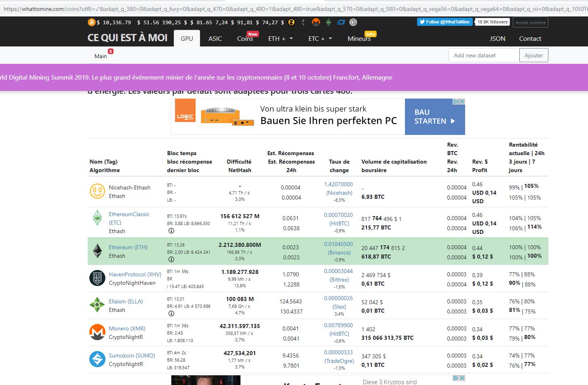
Task: Toggle the 'mode sombre' dark mode button
Action: (x=530, y=23)
